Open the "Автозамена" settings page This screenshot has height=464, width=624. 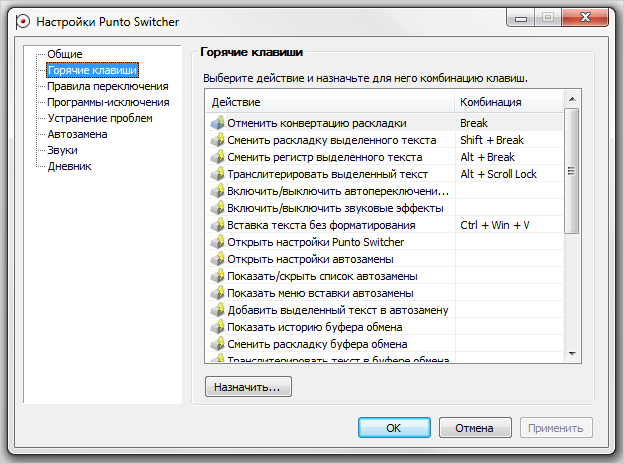pos(77,134)
